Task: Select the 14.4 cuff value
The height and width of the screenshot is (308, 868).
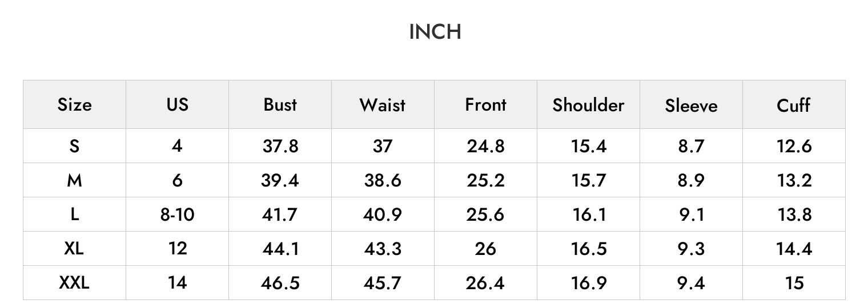Action: pyautogui.click(x=794, y=249)
